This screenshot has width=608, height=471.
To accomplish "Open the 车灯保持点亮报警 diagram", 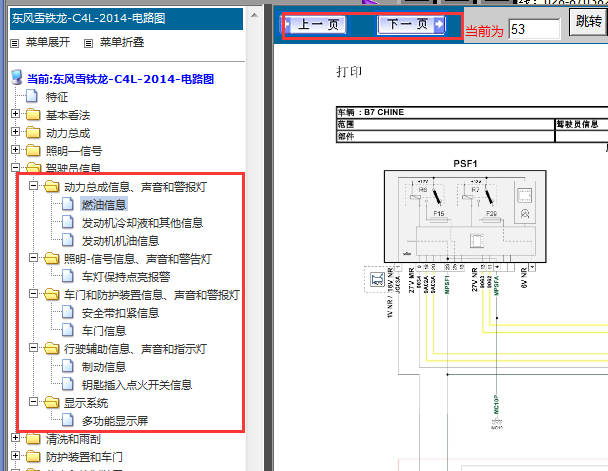I will coord(126,277).
